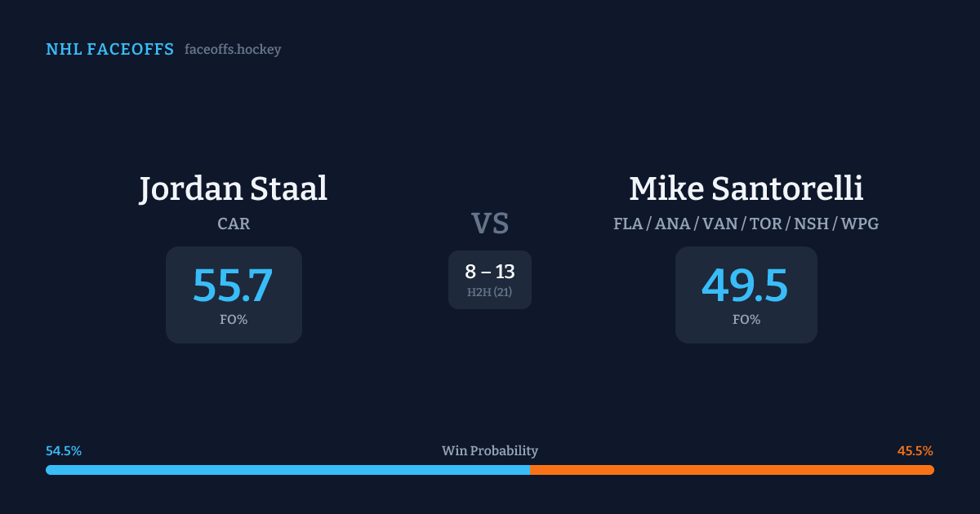Click the CAR team label

coord(234,224)
